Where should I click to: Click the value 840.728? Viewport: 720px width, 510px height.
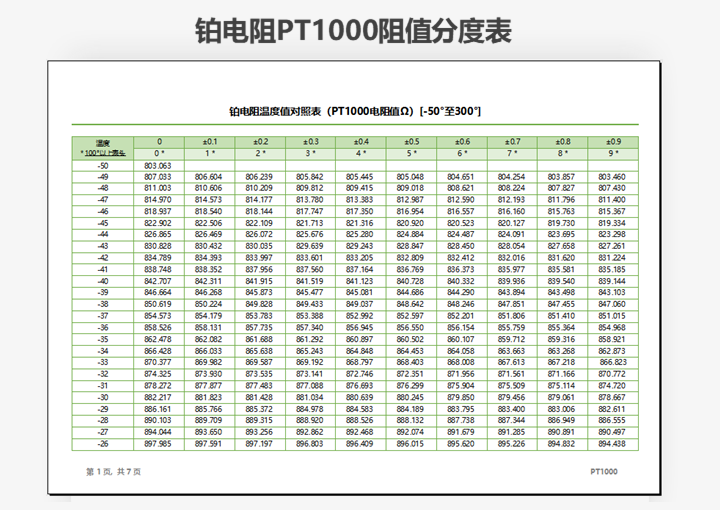click(x=410, y=281)
